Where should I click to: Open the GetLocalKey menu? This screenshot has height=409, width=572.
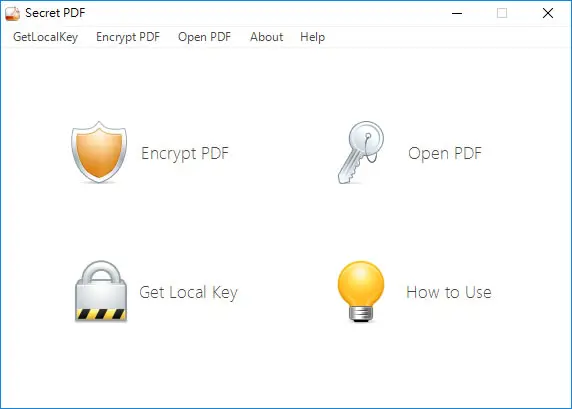click(46, 37)
